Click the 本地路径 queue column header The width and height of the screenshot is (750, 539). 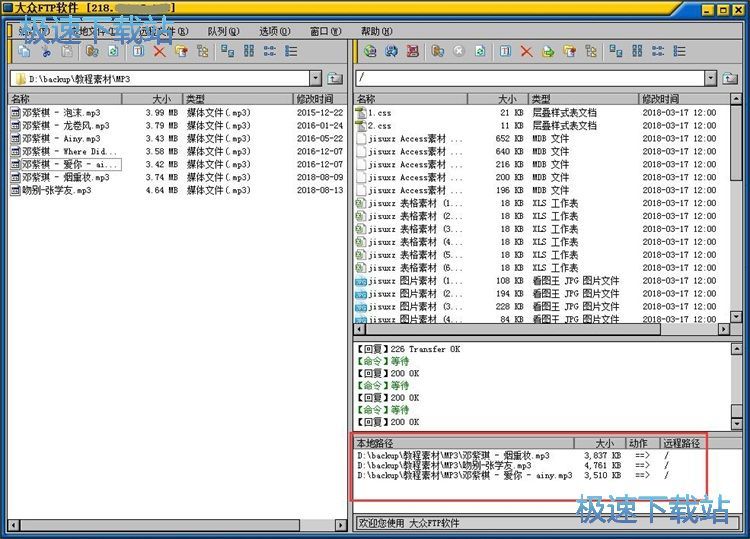pyautogui.click(x=463, y=443)
